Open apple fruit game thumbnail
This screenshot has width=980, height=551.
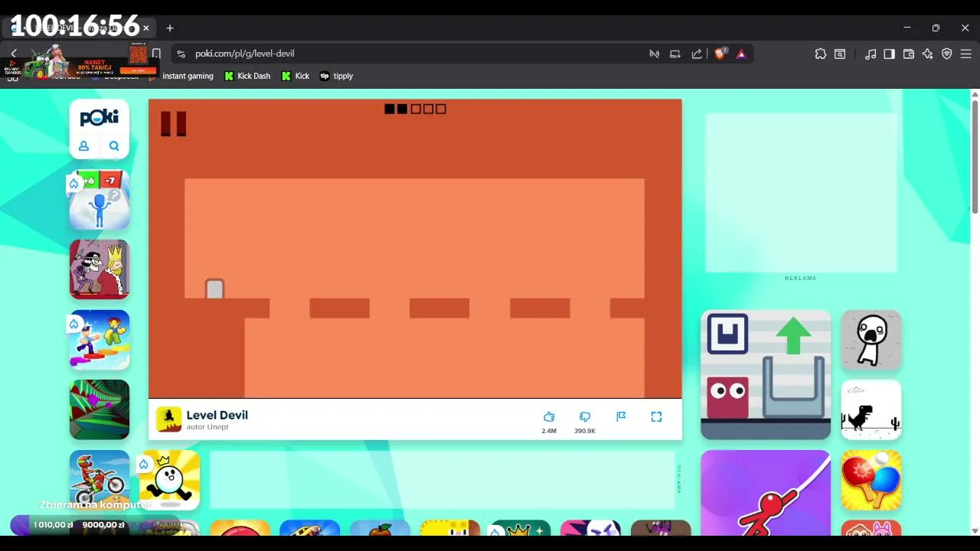(x=380, y=528)
